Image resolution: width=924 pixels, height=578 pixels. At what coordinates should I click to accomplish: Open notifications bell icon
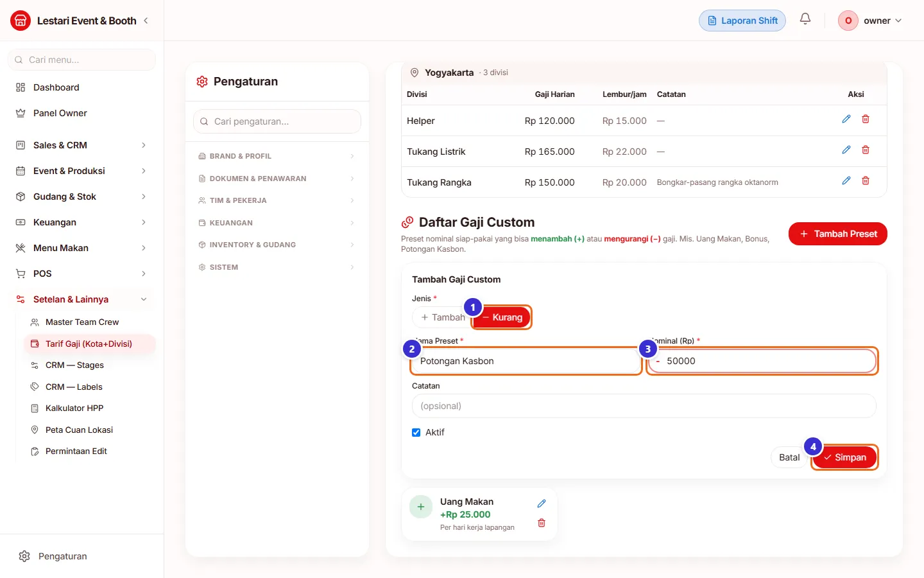[805, 19]
